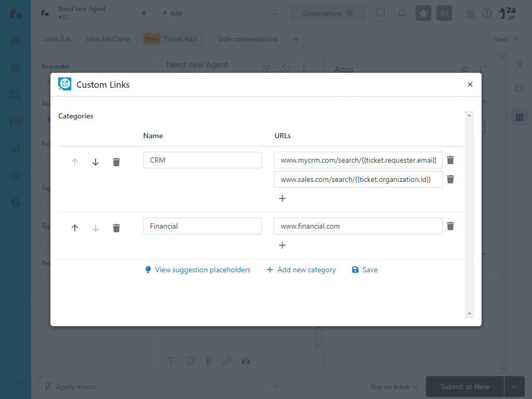Delete the Financial category
Viewport: 532px width, 399px height.
pyautogui.click(x=116, y=228)
